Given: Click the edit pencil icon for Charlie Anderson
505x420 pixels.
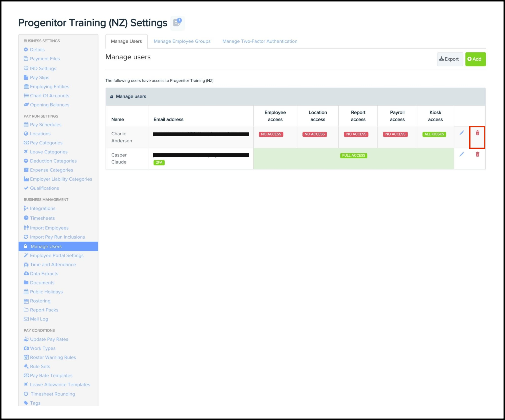Looking at the screenshot, I should point(462,133).
